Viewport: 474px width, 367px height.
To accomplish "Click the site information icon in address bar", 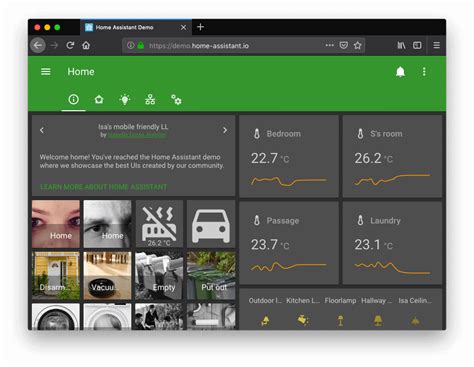I will click(x=131, y=45).
